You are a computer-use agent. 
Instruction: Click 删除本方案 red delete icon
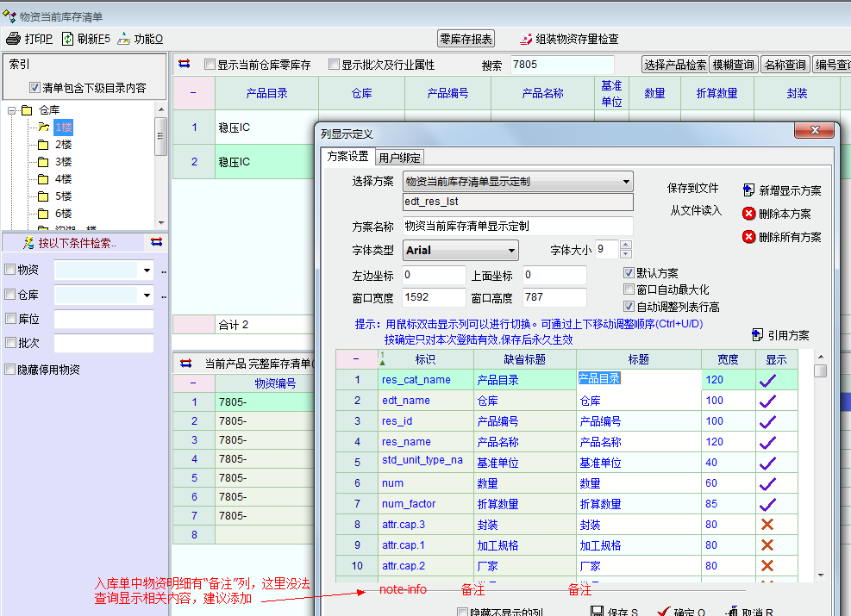tap(748, 214)
